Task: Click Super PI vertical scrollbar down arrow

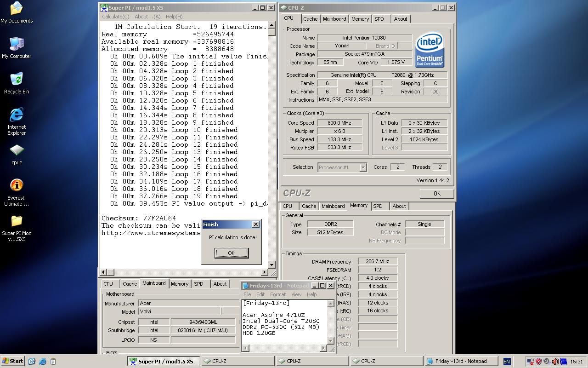Action: coord(272,265)
